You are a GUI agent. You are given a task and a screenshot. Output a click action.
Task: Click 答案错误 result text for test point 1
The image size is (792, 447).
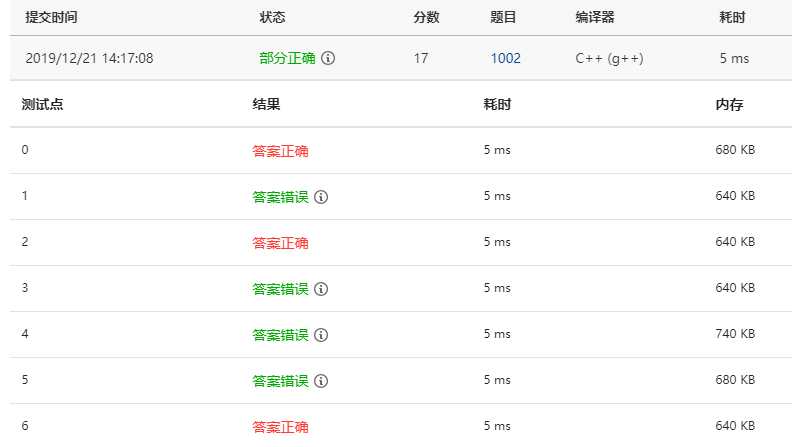280,197
